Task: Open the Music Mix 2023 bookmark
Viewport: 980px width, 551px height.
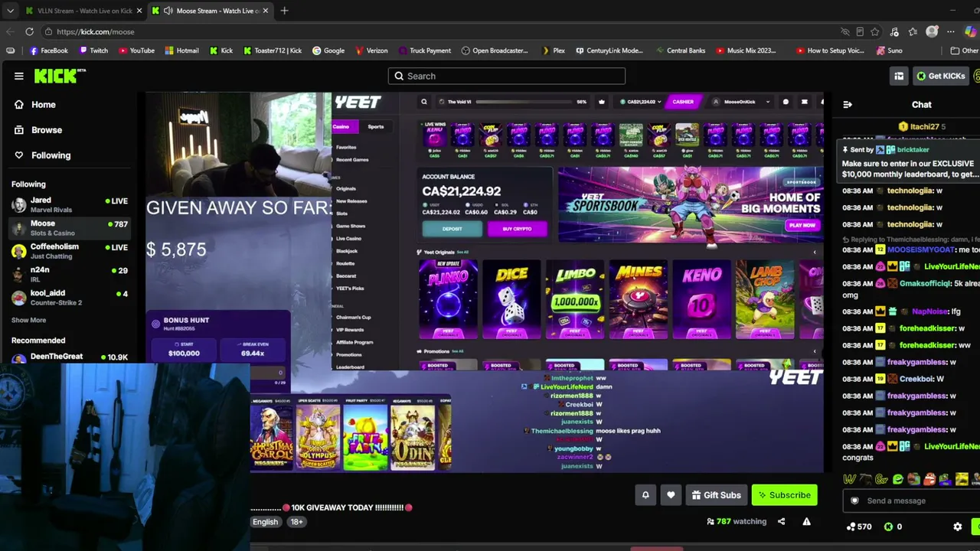Action: tap(746, 51)
